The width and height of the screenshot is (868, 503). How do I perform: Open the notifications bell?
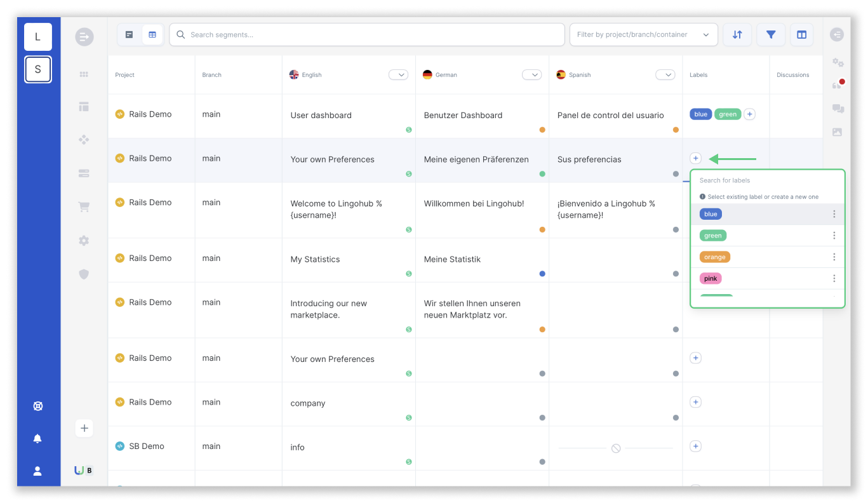click(37, 439)
